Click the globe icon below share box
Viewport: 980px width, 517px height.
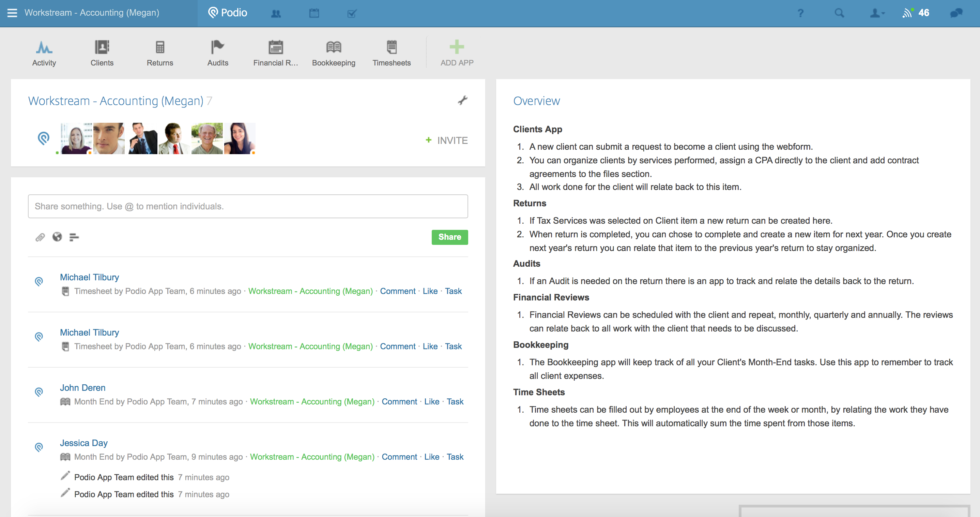[57, 237]
